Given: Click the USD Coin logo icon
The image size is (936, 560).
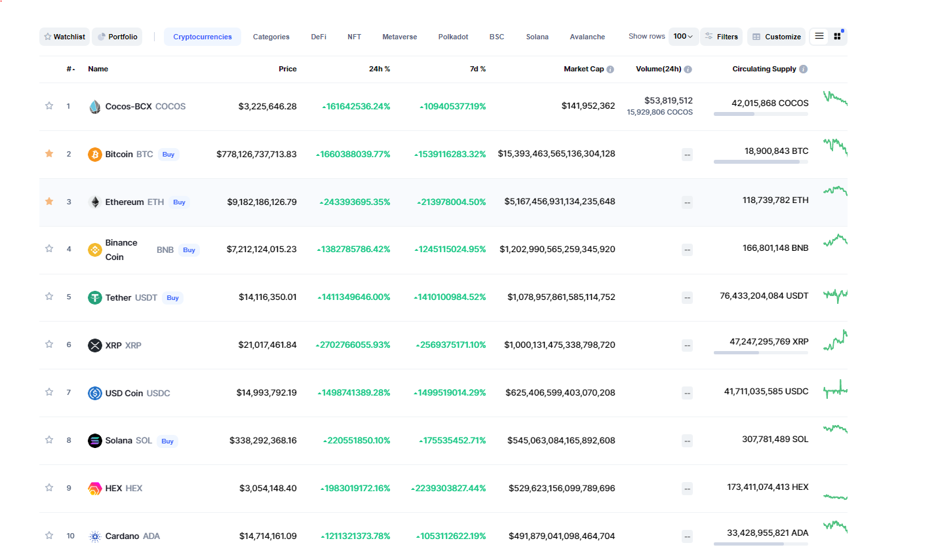Looking at the screenshot, I should 95,393.
